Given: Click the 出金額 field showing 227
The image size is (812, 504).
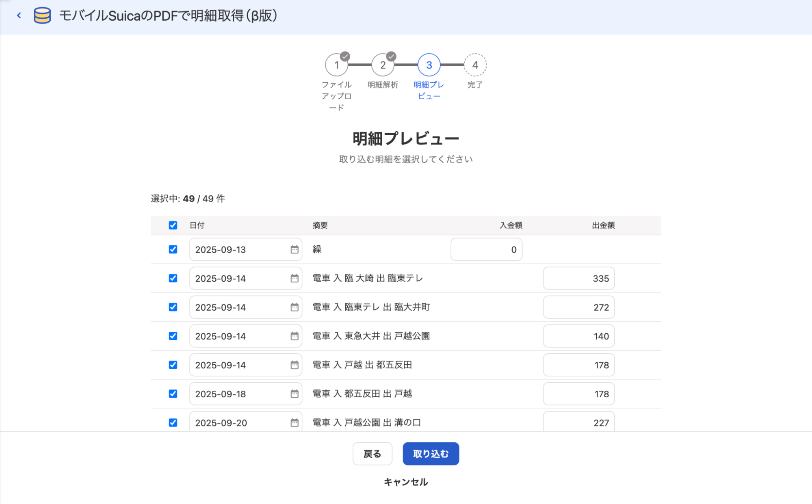Looking at the screenshot, I should (579, 422).
